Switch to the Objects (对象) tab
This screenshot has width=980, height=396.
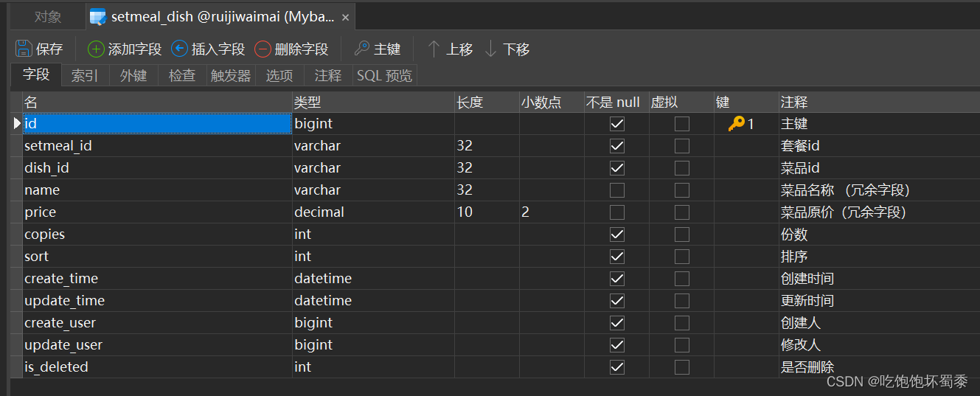[x=49, y=17]
